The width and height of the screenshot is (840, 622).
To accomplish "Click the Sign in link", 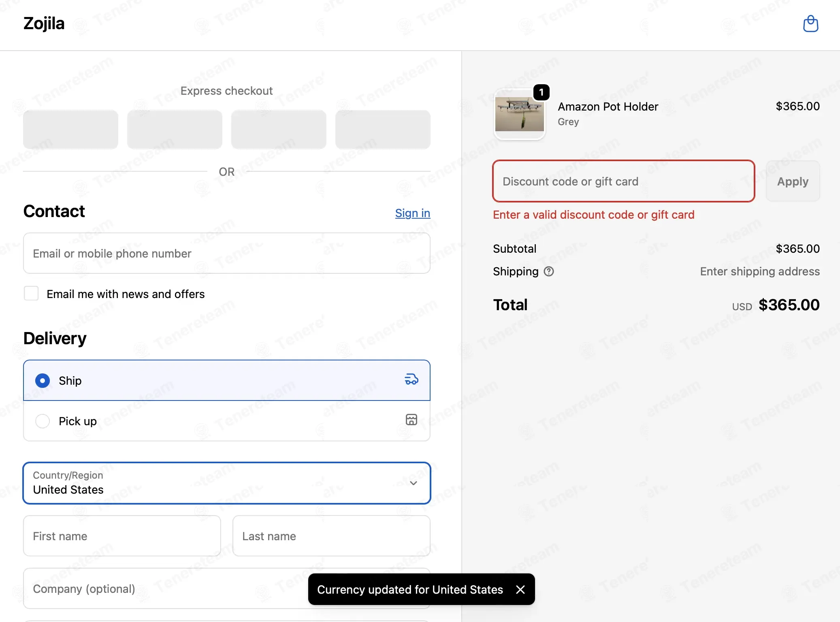I will [413, 213].
